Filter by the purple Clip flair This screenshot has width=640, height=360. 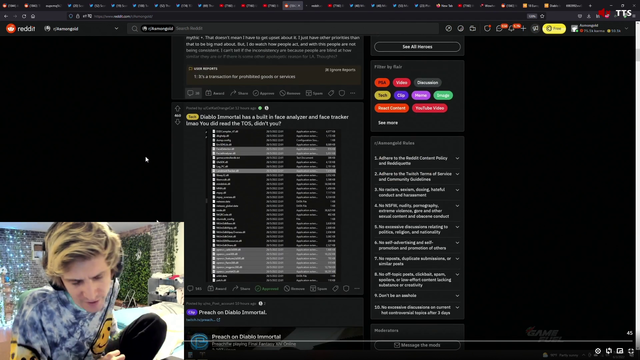[401, 96]
